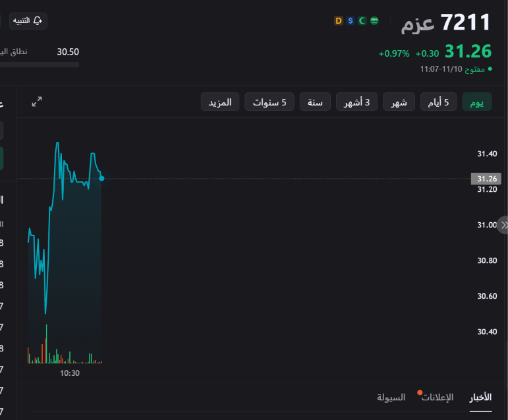The width and height of the screenshot is (508, 420).
Task: Click the 30.60 axis price label
Action: [x=487, y=296]
